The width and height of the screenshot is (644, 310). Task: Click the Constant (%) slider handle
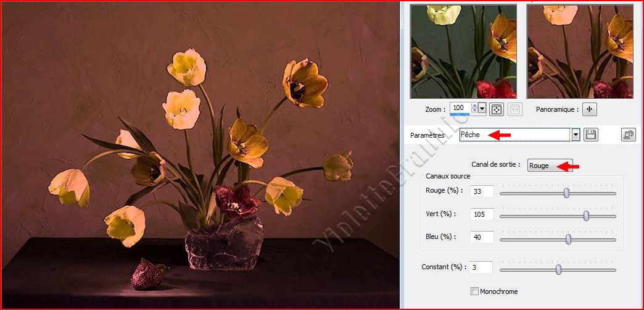[558, 269]
